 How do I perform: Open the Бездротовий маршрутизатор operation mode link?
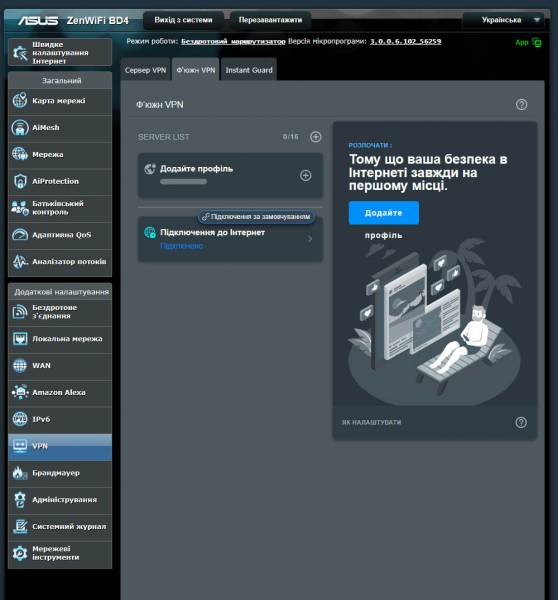tap(233, 41)
